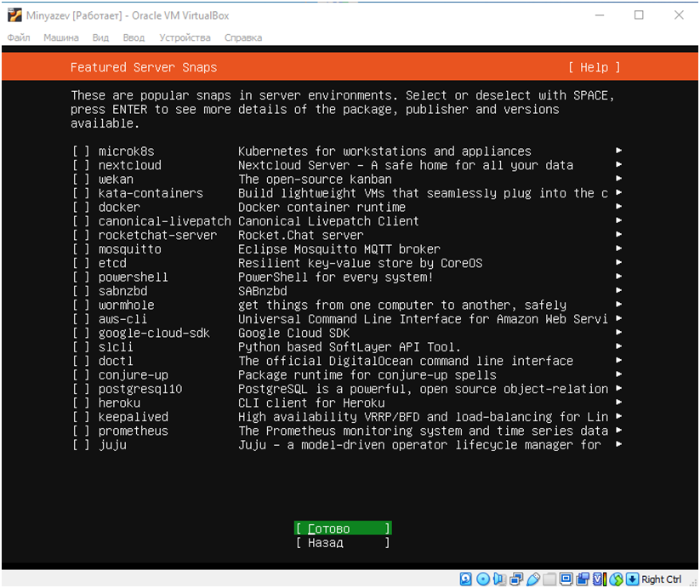Click the Help button in header
The width and height of the screenshot is (700, 588).
click(595, 67)
